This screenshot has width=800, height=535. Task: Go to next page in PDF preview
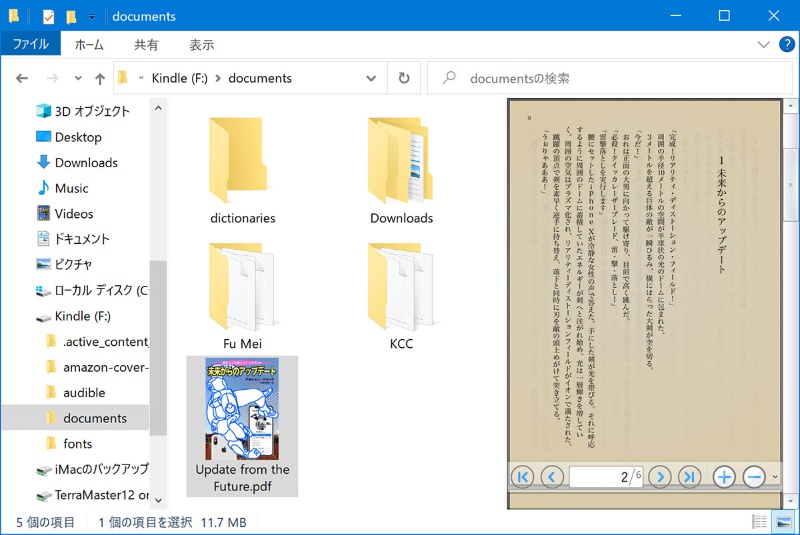pos(660,477)
